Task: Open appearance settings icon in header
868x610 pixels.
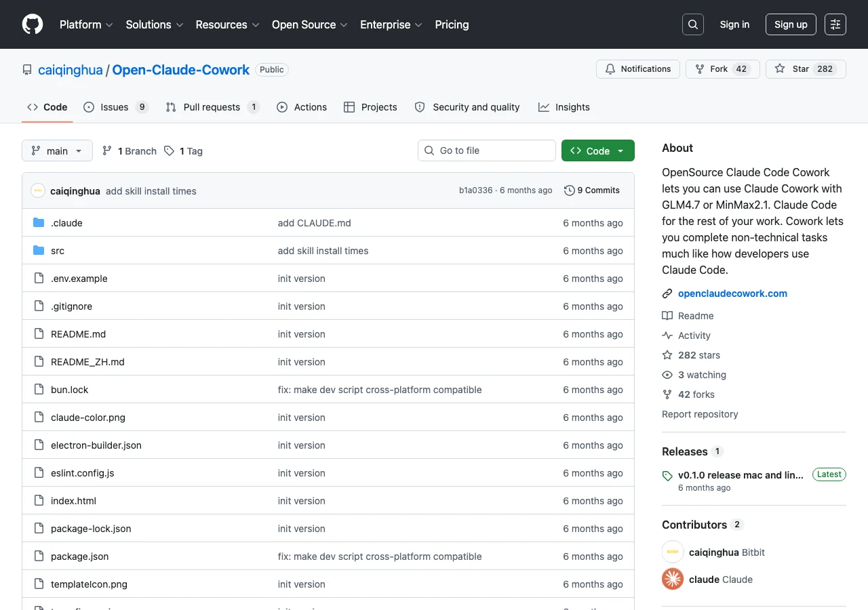Action: [x=835, y=24]
